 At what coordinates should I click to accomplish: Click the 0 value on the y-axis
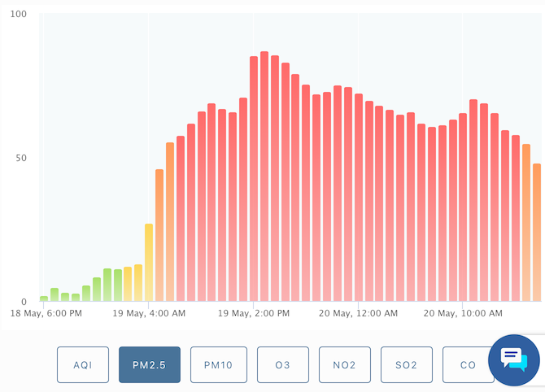pyautogui.click(x=24, y=301)
